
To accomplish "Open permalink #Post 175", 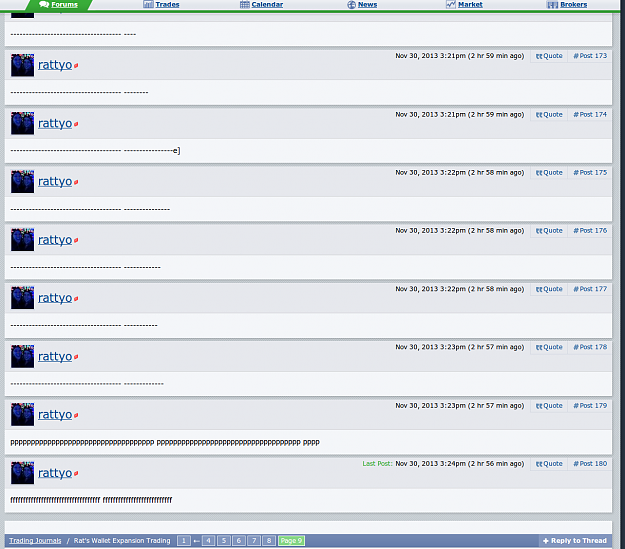I will (x=590, y=173).
